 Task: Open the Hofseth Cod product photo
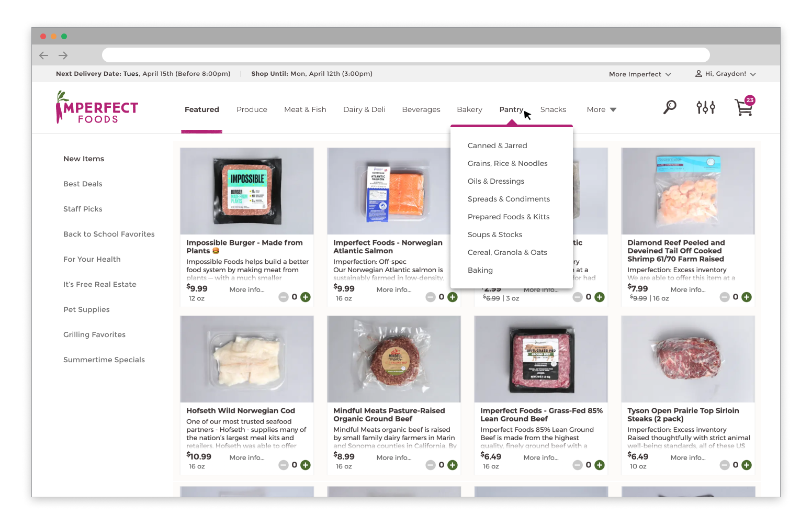(x=247, y=359)
